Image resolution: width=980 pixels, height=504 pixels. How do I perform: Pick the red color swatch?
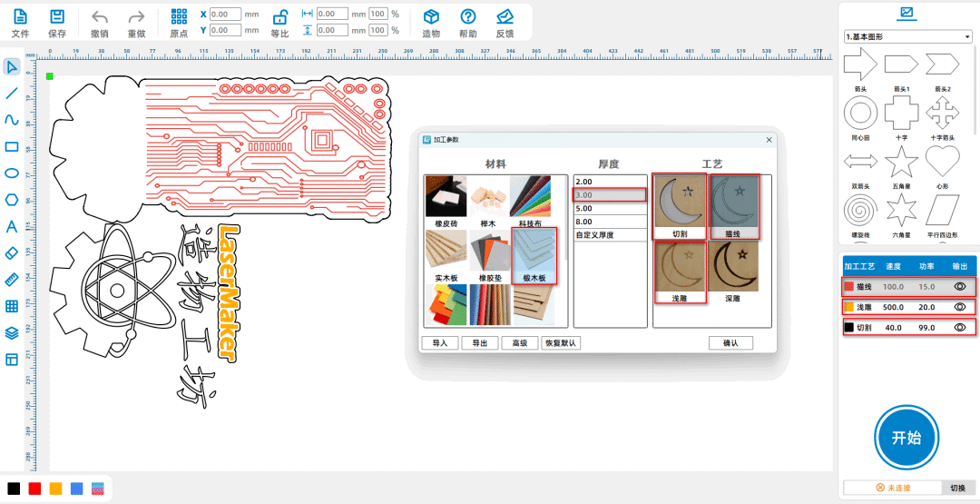click(34, 489)
